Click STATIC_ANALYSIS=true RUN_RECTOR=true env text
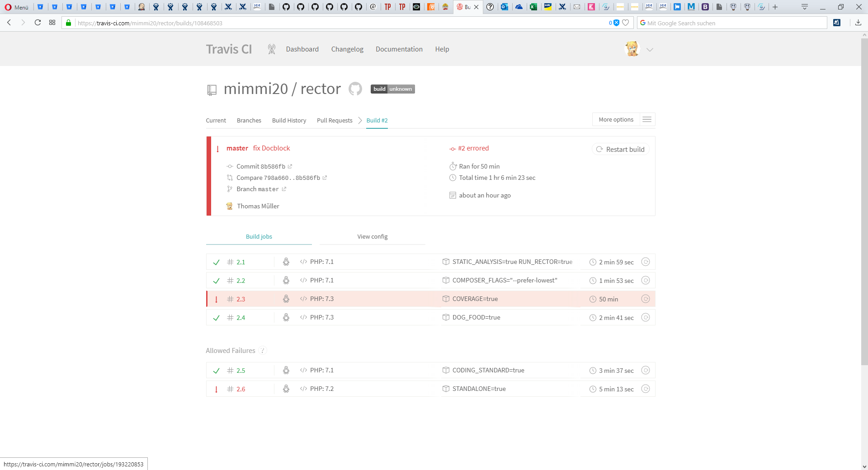The width and height of the screenshot is (868, 470). 512,262
